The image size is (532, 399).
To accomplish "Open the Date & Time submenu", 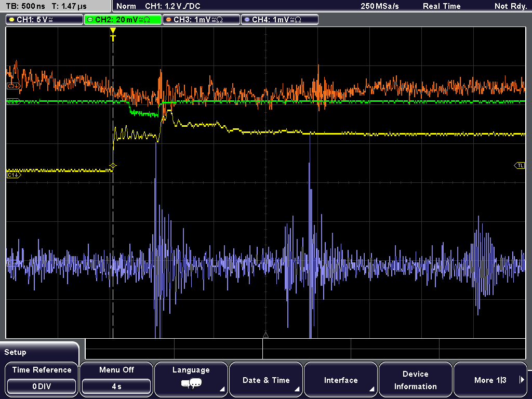I will [x=266, y=379].
